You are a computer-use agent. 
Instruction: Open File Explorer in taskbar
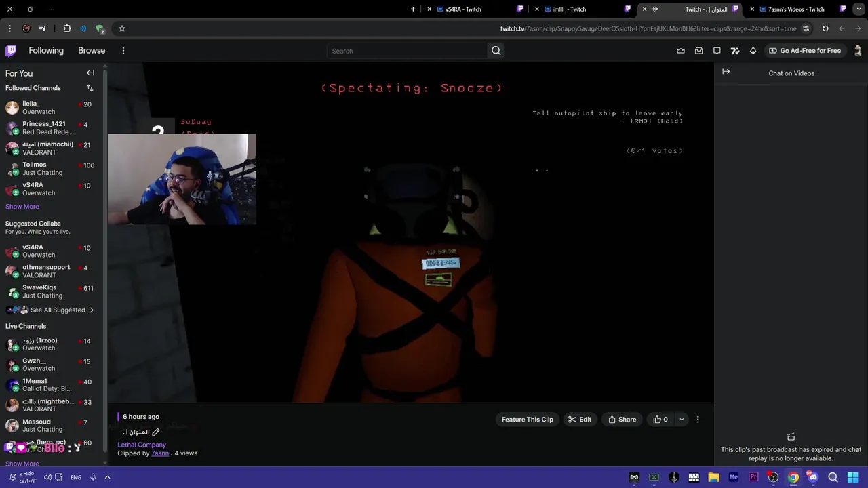click(x=713, y=477)
